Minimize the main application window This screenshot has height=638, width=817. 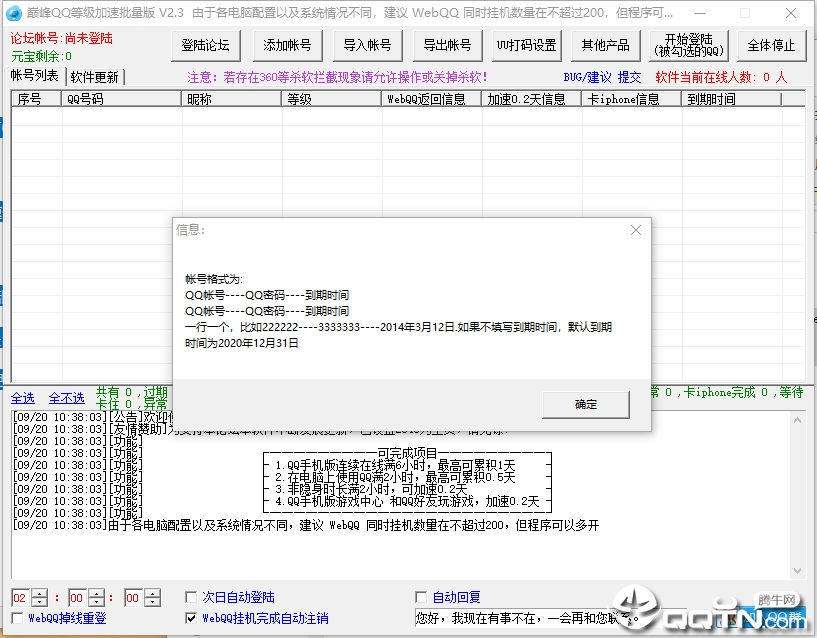pyautogui.click(x=699, y=13)
